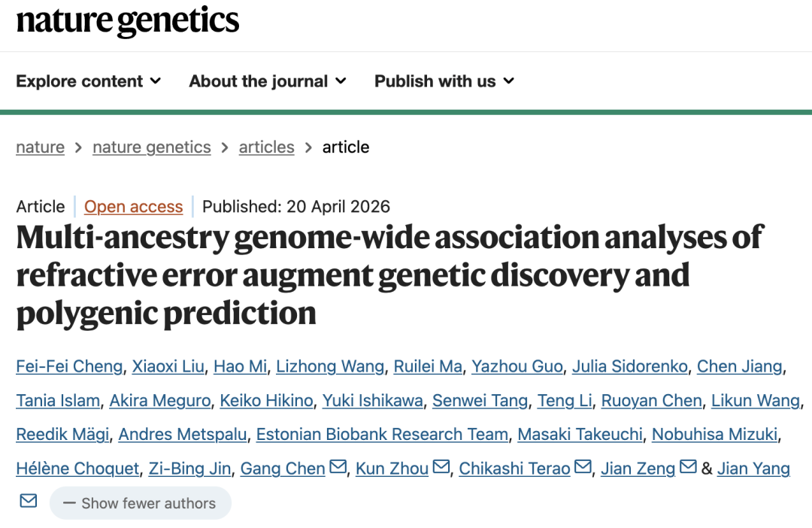Screen dimensions: 812x528
Task: Click the envelope icon beside Gang Chen
Action: click(x=338, y=467)
